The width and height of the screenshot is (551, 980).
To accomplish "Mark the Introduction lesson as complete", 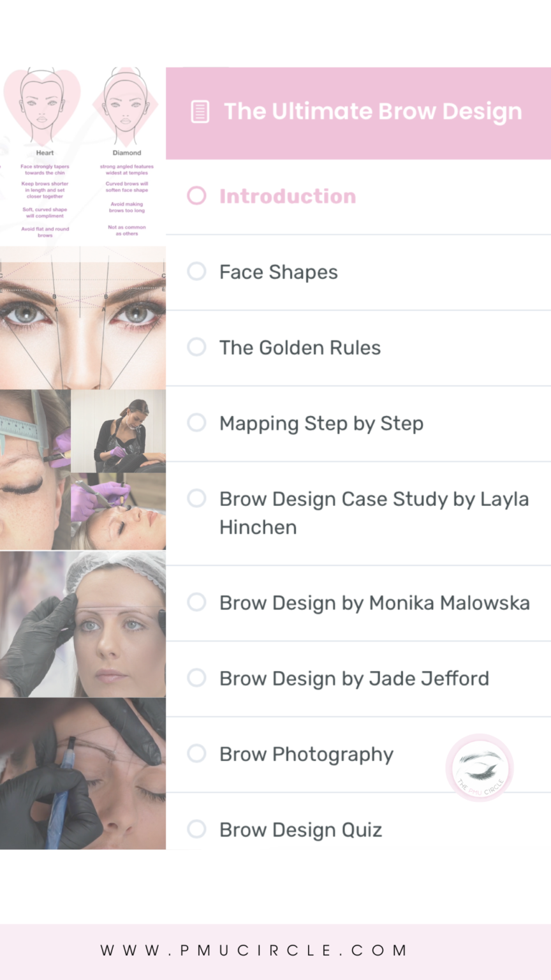I will (196, 196).
